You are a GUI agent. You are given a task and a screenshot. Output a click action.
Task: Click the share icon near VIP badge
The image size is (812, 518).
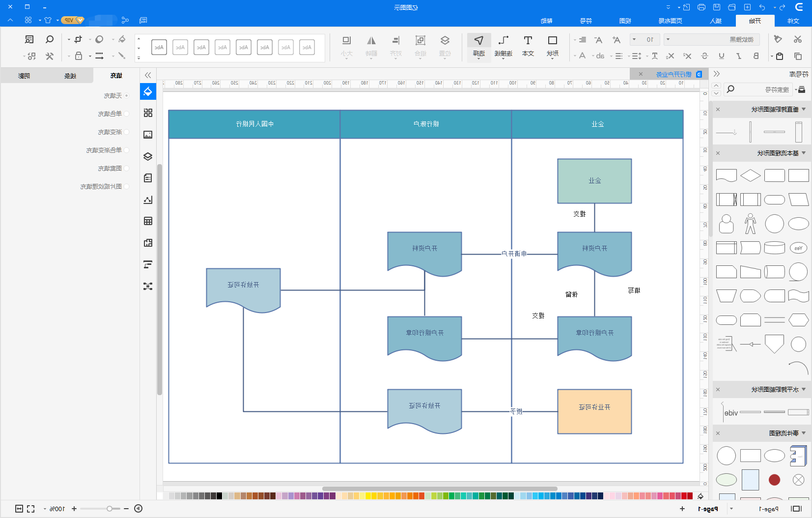pos(125,20)
